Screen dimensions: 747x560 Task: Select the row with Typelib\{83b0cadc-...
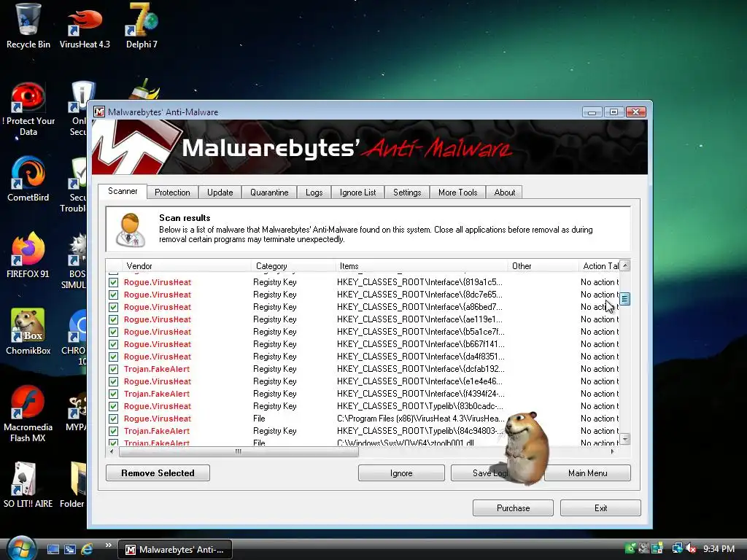coord(362,406)
